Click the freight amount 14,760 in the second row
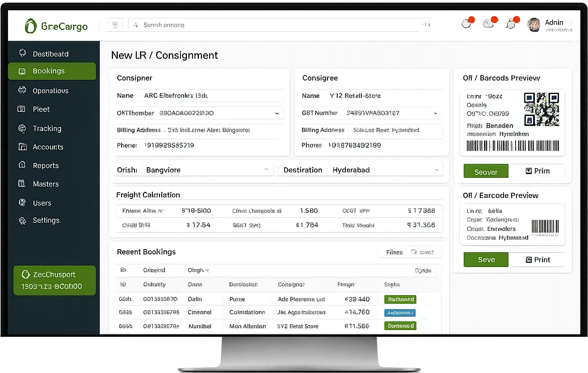The image size is (588, 373). coord(357,312)
